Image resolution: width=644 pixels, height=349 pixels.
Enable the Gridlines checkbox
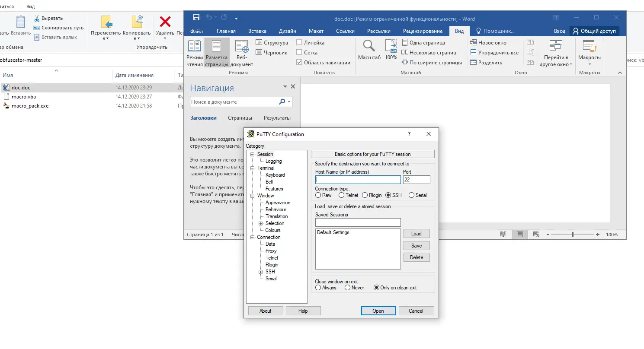click(x=299, y=53)
